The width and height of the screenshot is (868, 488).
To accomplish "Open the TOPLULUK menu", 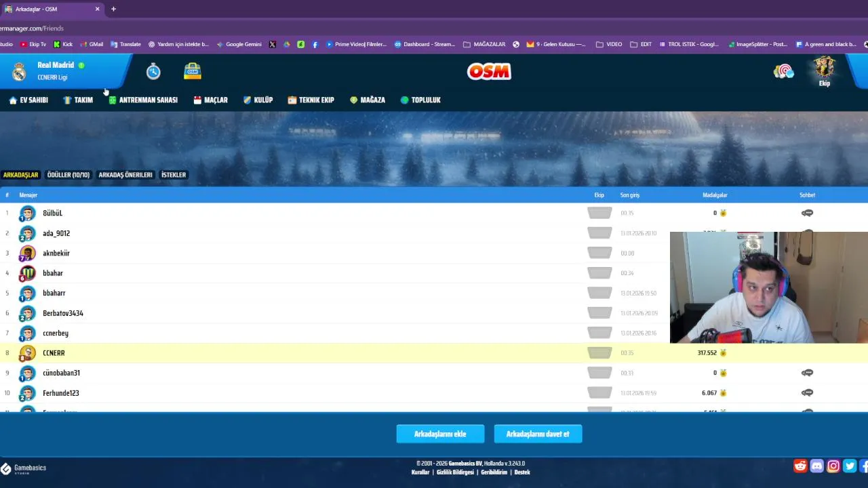I will pos(420,100).
